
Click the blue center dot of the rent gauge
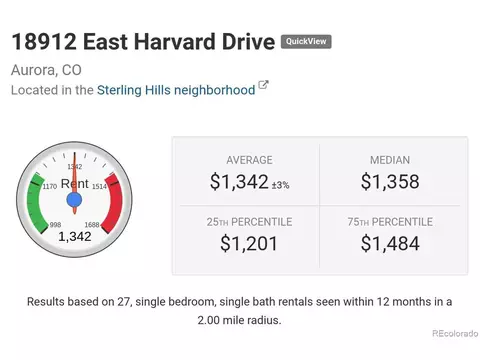[x=74, y=200]
